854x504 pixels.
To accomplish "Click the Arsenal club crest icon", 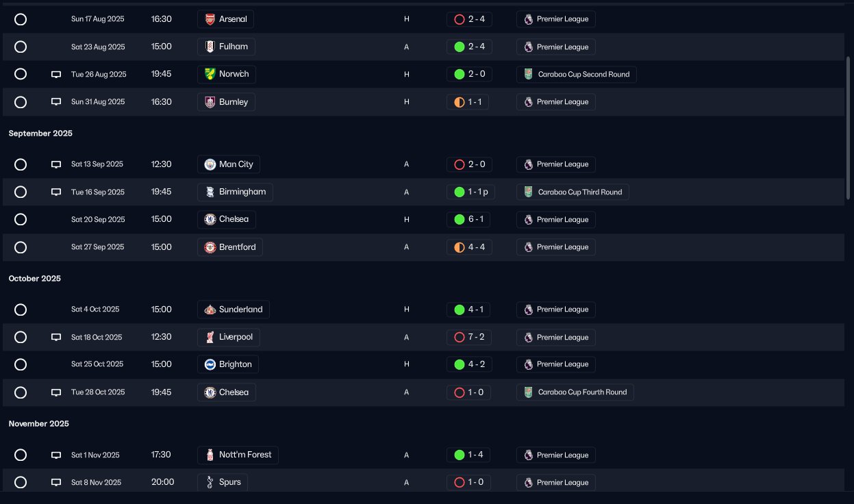I will coord(210,19).
